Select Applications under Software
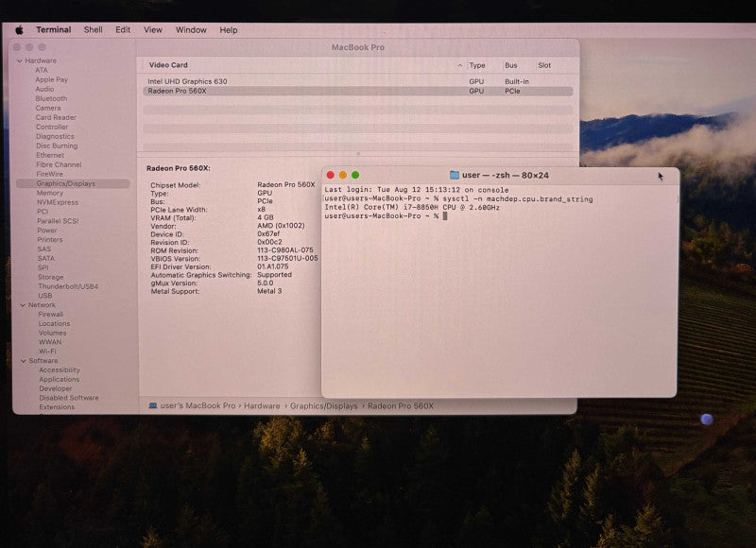The height and width of the screenshot is (548, 756). [x=60, y=379]
